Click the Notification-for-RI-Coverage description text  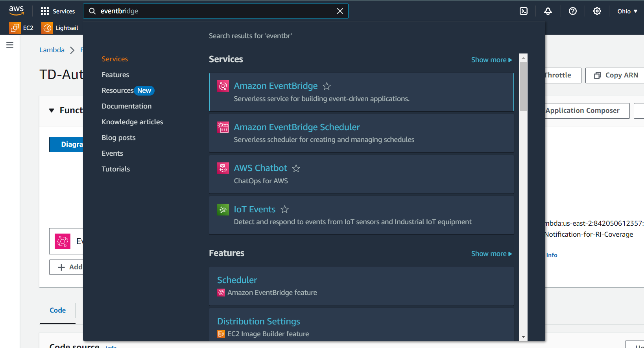coord(589,234)
